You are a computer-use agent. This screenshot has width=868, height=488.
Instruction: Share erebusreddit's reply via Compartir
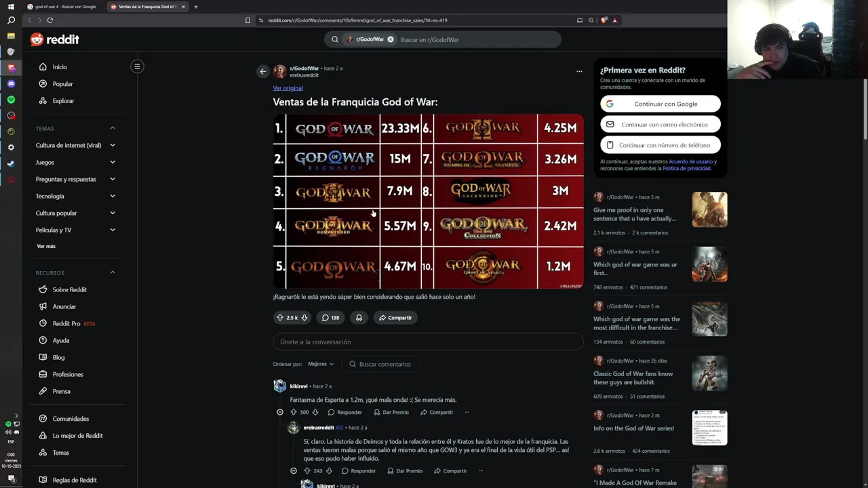coord(450,470)
